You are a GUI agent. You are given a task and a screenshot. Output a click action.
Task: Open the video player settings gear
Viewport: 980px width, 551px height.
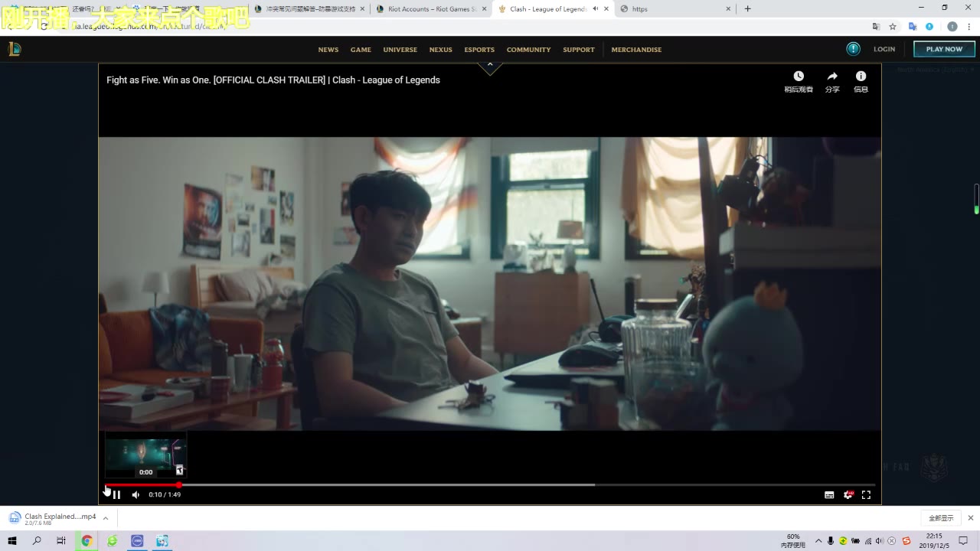848,494
